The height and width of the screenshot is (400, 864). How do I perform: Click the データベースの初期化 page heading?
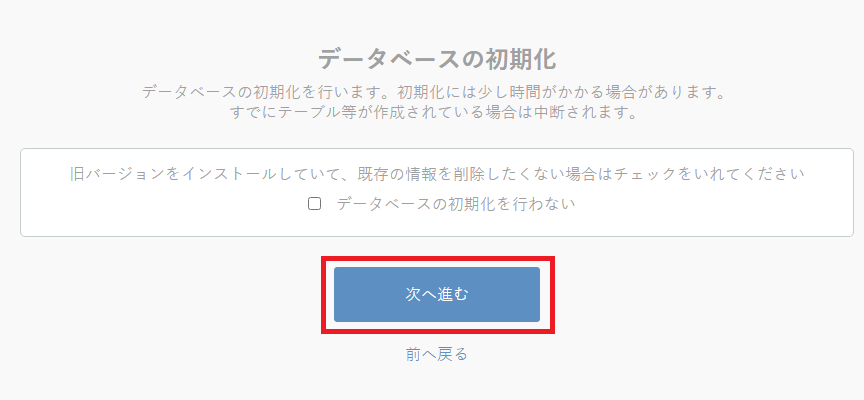point(437,58)
